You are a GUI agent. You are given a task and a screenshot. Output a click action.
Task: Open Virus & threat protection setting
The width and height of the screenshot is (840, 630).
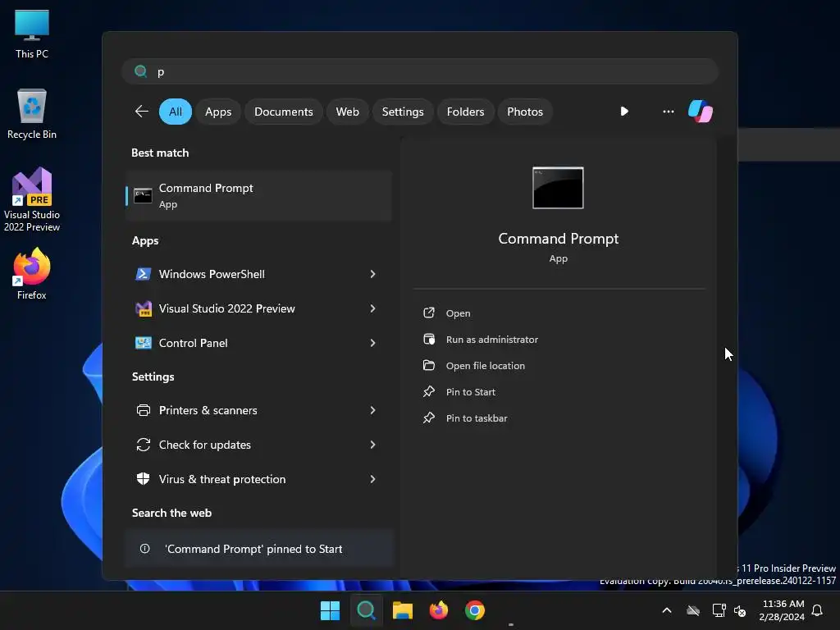[x=258, y=479]
